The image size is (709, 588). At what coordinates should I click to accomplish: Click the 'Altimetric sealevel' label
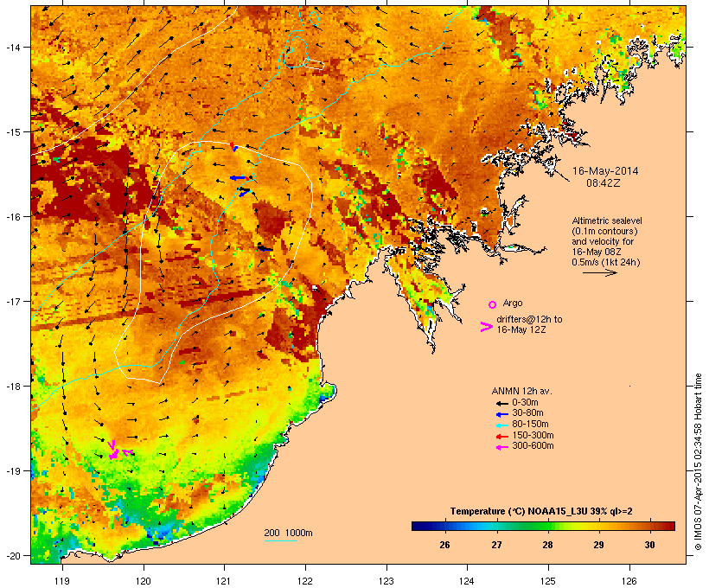[607, 220]
